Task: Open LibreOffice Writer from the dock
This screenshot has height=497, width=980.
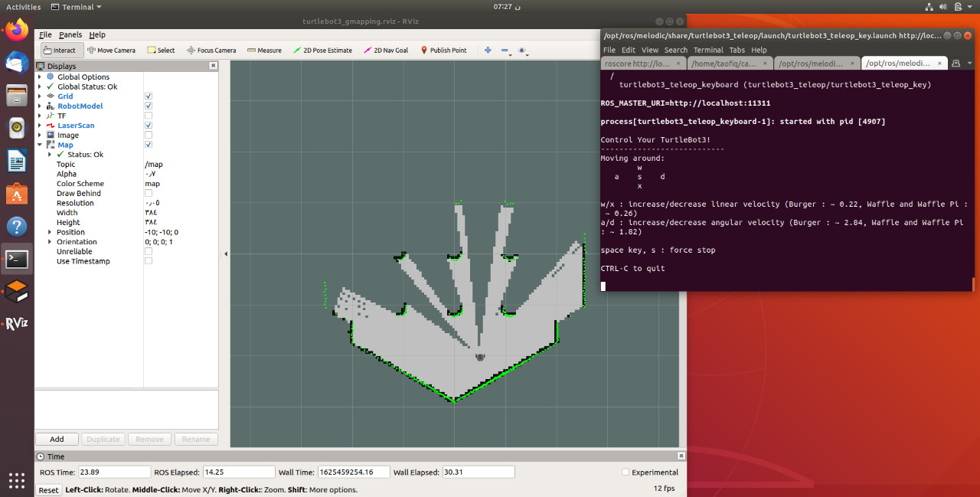Action: pyautogui.click(x=17, y=161)
